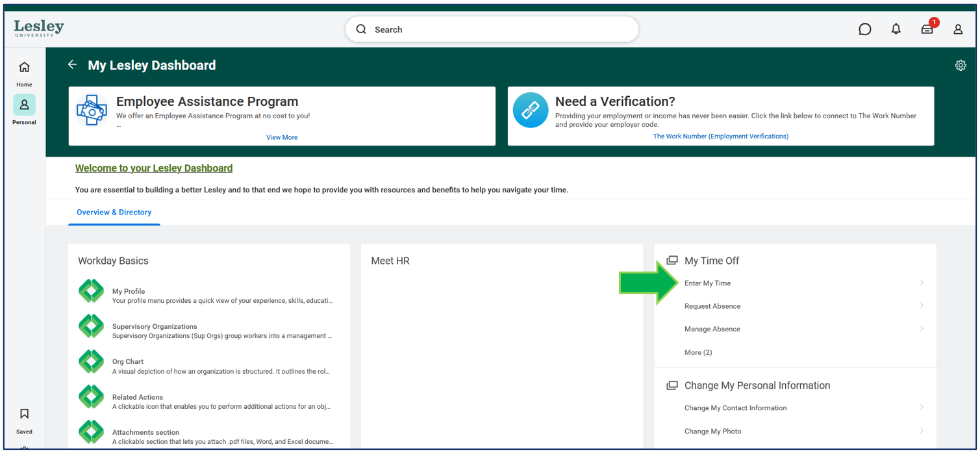The image size is (980, 453).
Task: Click the search magnifier icon
Action: (362, 29)
